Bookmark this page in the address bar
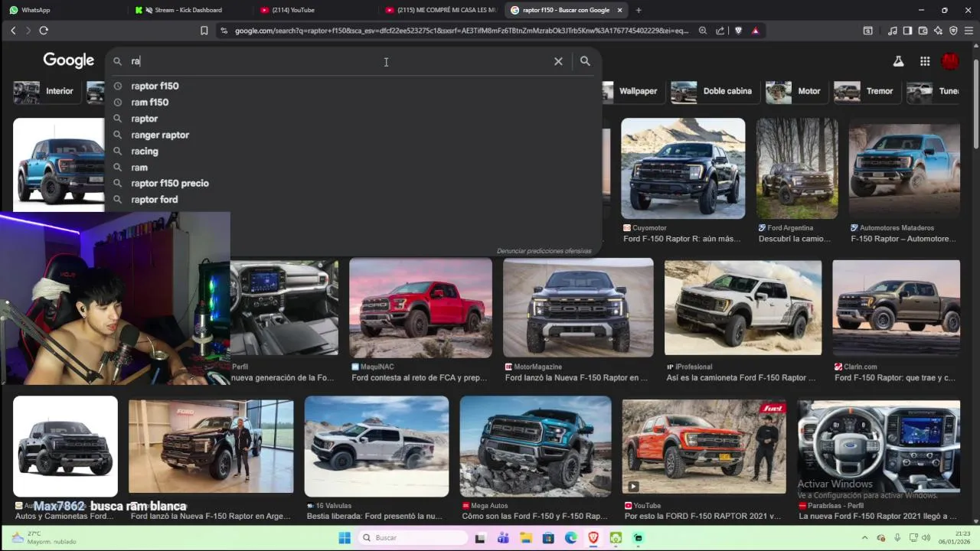The image size is (980, 551). [x=204, y=31]
